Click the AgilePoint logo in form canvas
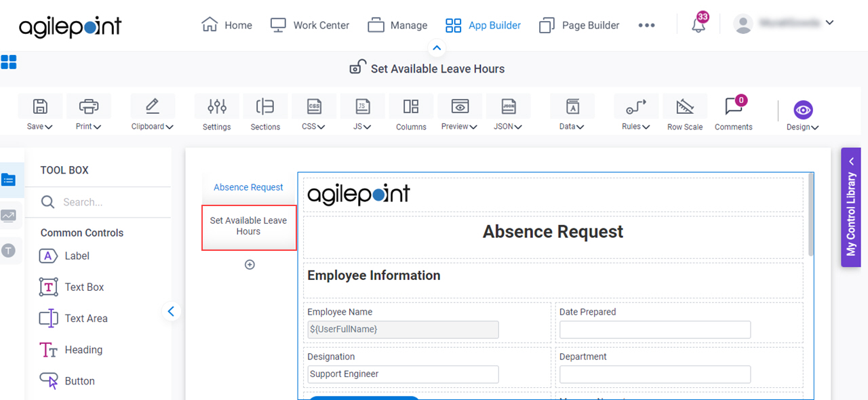Image resolution: width=868 pixels, height=400 pixels. point(359,195)
